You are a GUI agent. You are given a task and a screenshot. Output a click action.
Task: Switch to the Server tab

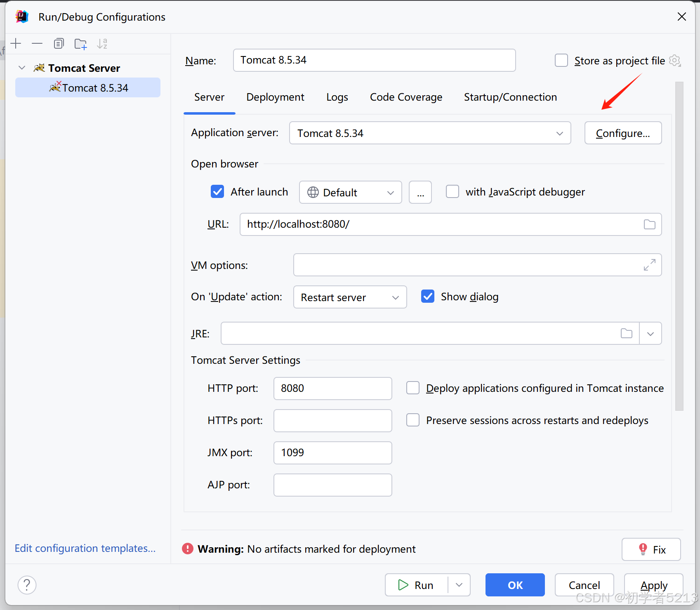209,97
